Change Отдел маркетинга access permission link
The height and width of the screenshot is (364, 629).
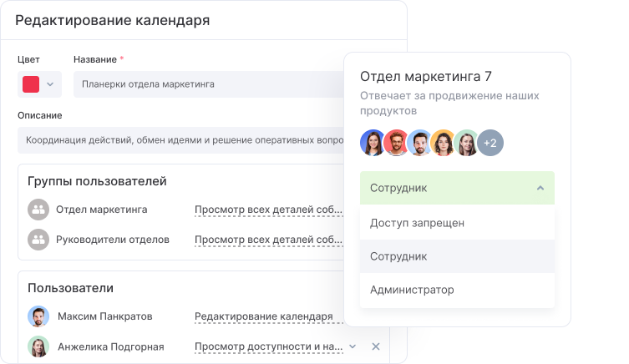pos(267,210)
